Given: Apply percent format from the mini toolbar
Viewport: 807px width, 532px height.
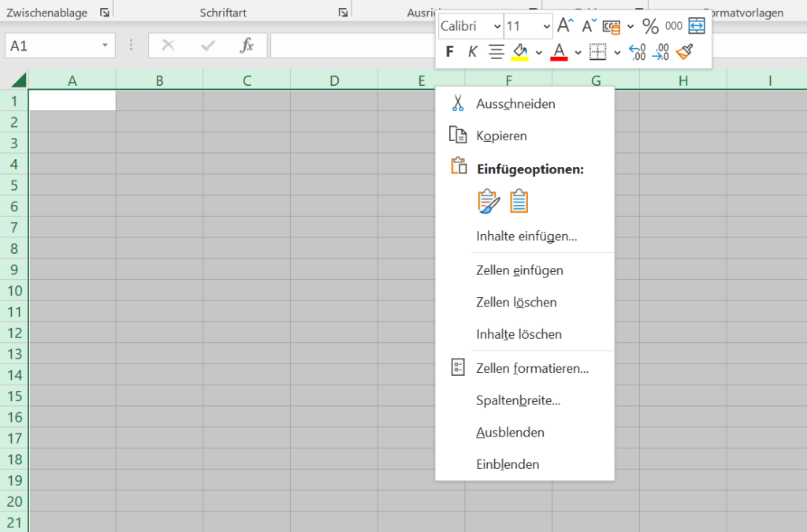Looking at the screenshot, I should point(650,26).
